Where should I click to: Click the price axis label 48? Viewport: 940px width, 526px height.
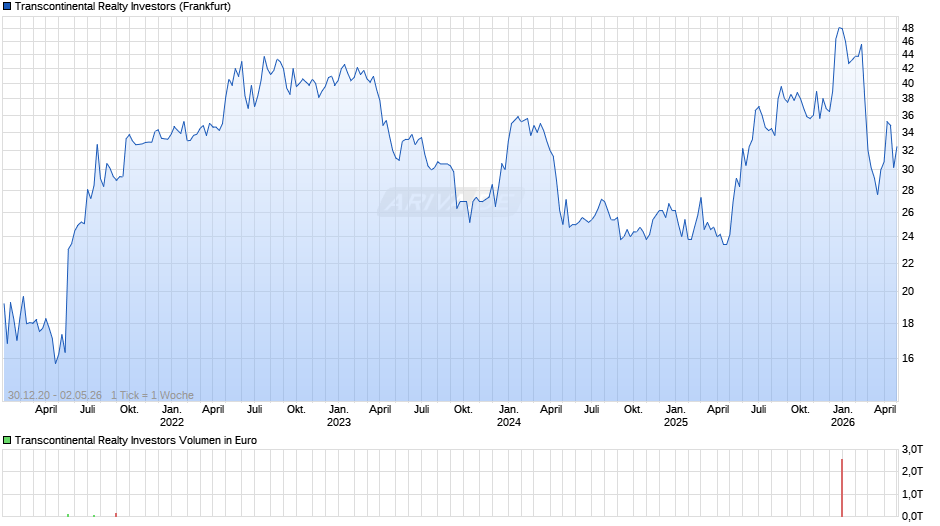click(x=908, y=28)
